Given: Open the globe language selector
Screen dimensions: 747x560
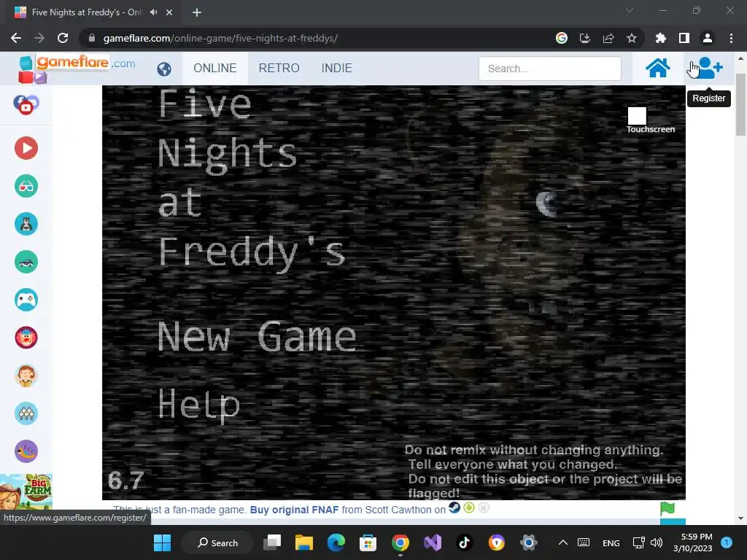Looking at the screenshot, I should point(164,69).
